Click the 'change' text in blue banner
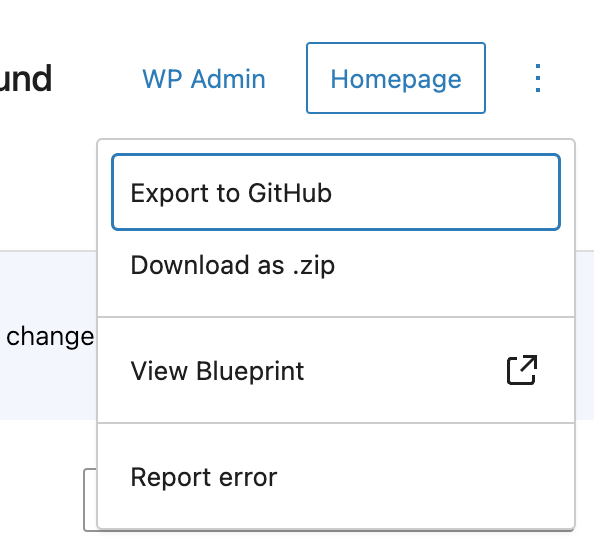Screen dimensions: 594x554 pyautogui.click(x=50, y=337)
